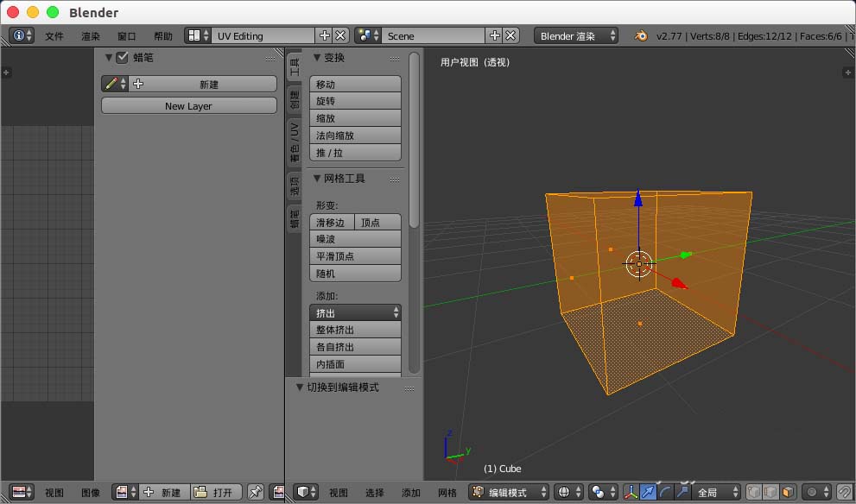Select the translate manipulator arrow icon
856x504 pixels.
(649, 492)
